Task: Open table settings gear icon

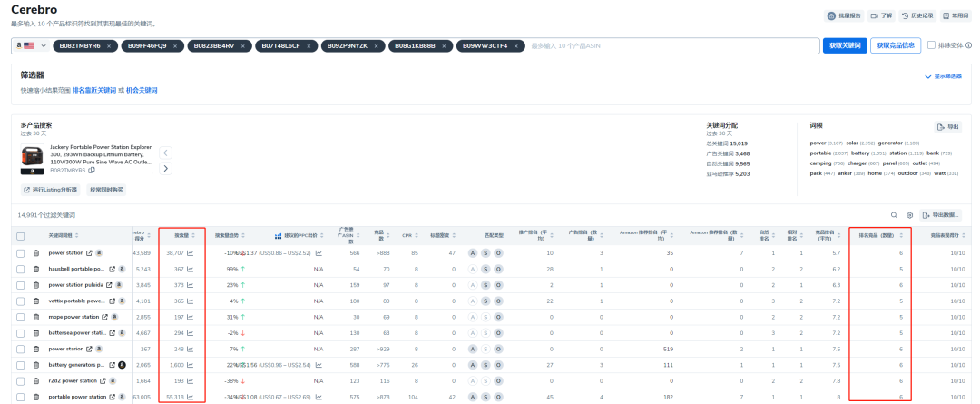Action: tap(910, 215)
